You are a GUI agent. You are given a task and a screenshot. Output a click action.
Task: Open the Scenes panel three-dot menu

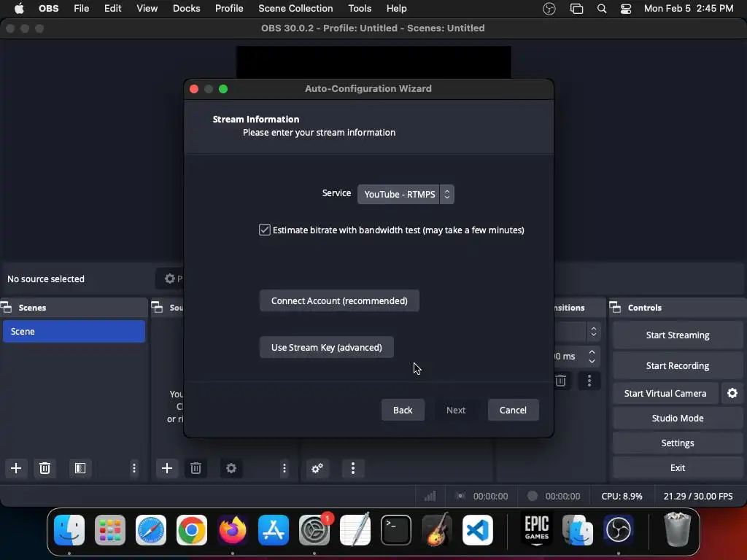[x=134, y=468]
